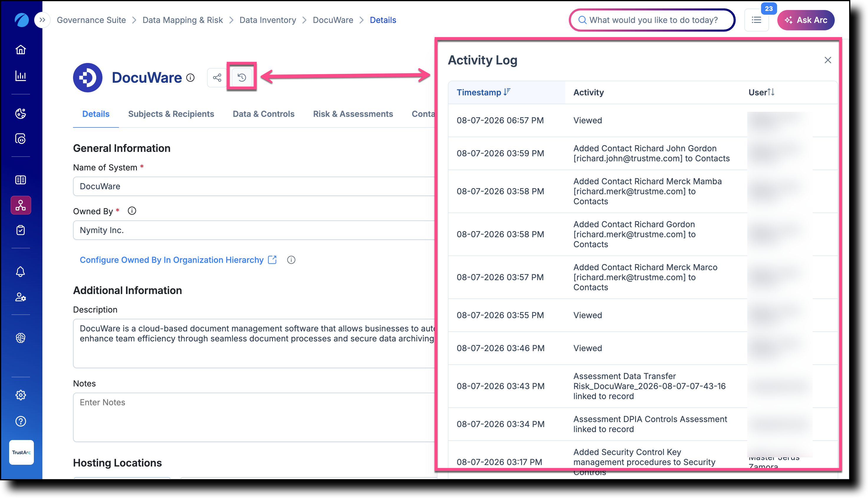
Task: Click the DocuWare round logo
Action: 87,77
